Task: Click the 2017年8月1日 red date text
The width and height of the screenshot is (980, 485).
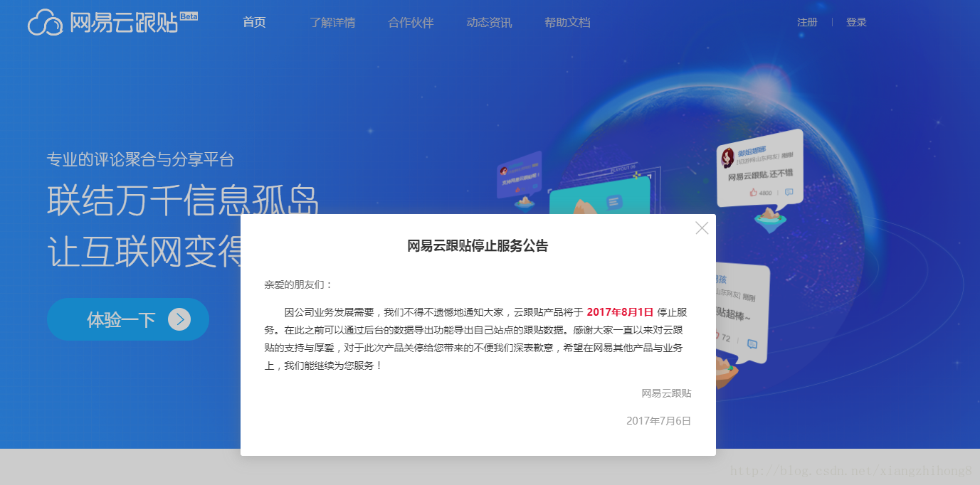Action: pyautogui.click(x=620, y=311)
